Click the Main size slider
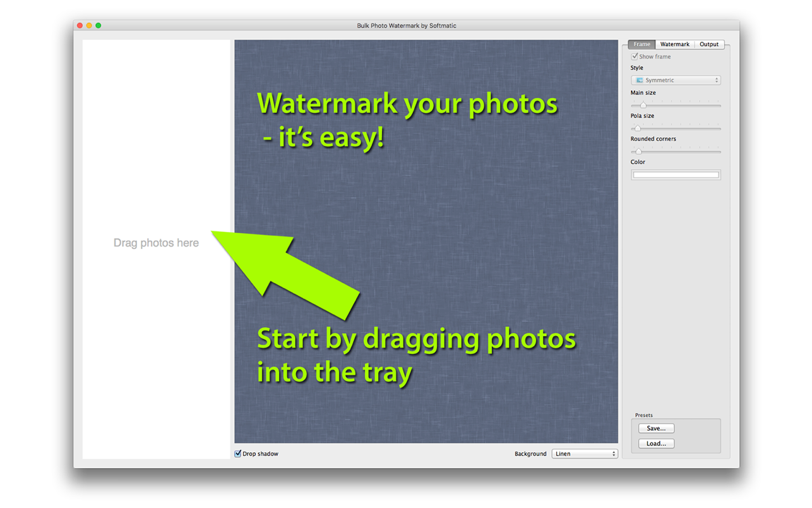The height and width of the screenshot is (508, 812). coord(676,105)
